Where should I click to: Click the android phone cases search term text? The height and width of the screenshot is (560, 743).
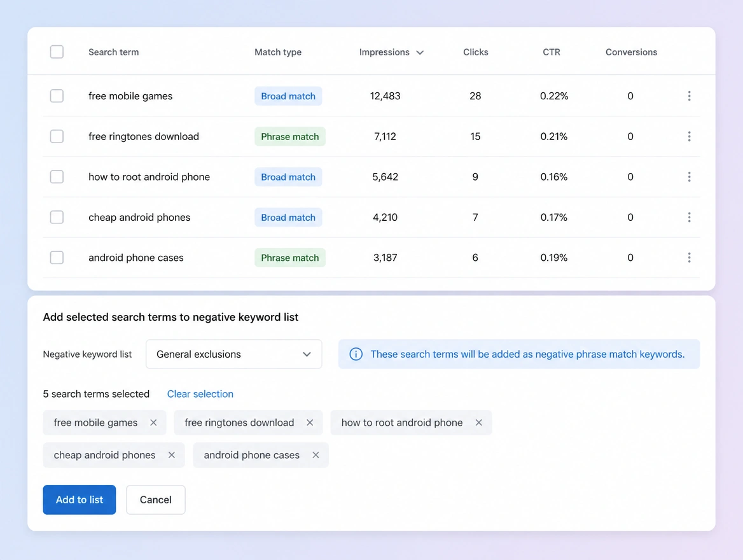(136, 258)
